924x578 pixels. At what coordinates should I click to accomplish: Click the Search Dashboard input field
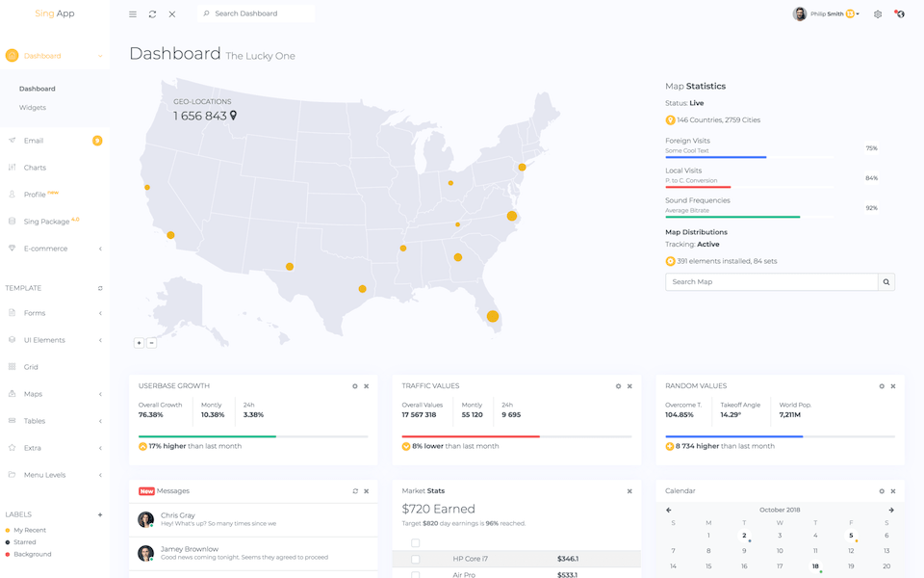click(260, 13)
